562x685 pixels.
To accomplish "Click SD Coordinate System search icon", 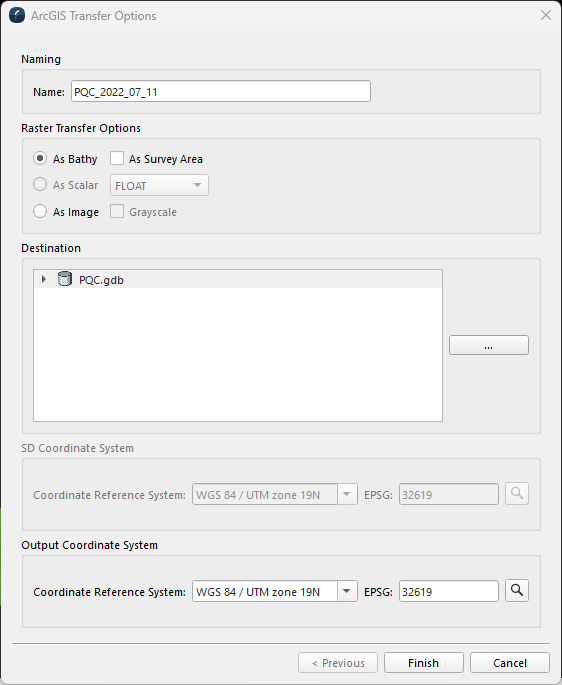I will [x=517, y=494].
